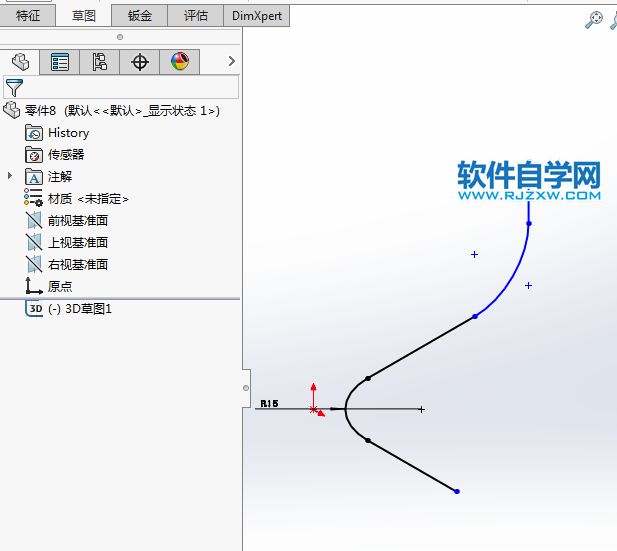Select the 3D草图1 feature
This screenshot has width=617, height=551.
click(x=80, y=309)
